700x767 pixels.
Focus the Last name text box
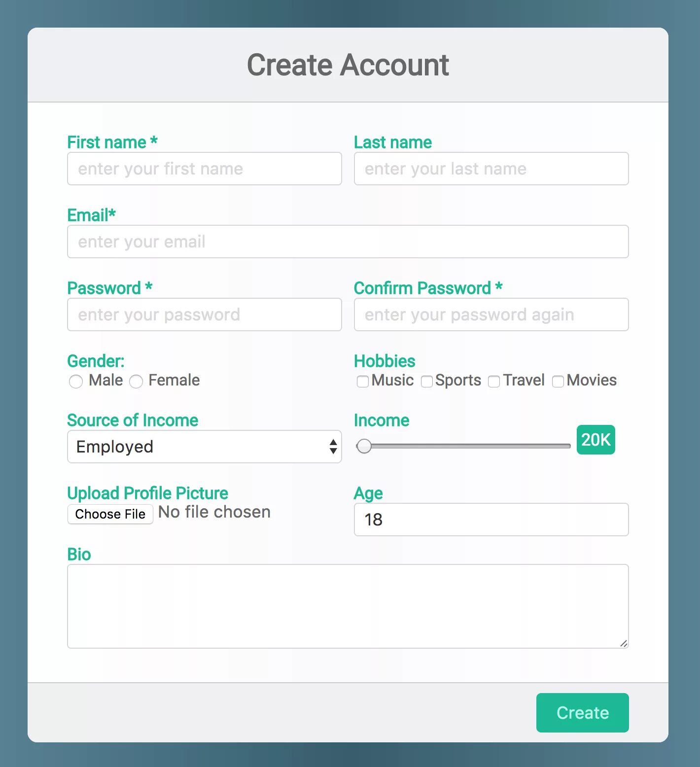tap(491, 169)
